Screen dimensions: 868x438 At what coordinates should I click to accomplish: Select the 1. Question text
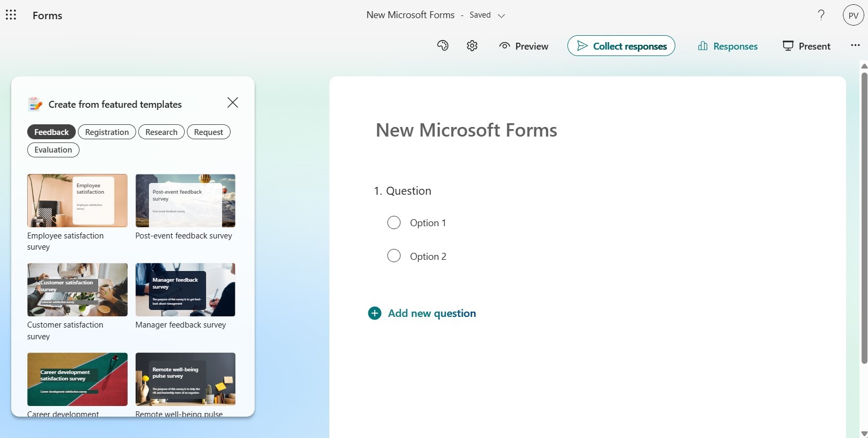tap(403, 191)
